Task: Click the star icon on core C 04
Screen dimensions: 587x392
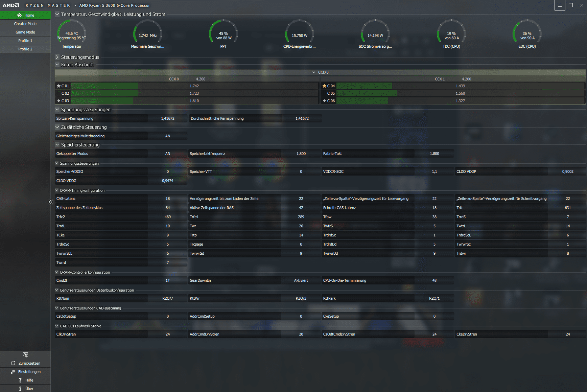Action: (324, 86)
